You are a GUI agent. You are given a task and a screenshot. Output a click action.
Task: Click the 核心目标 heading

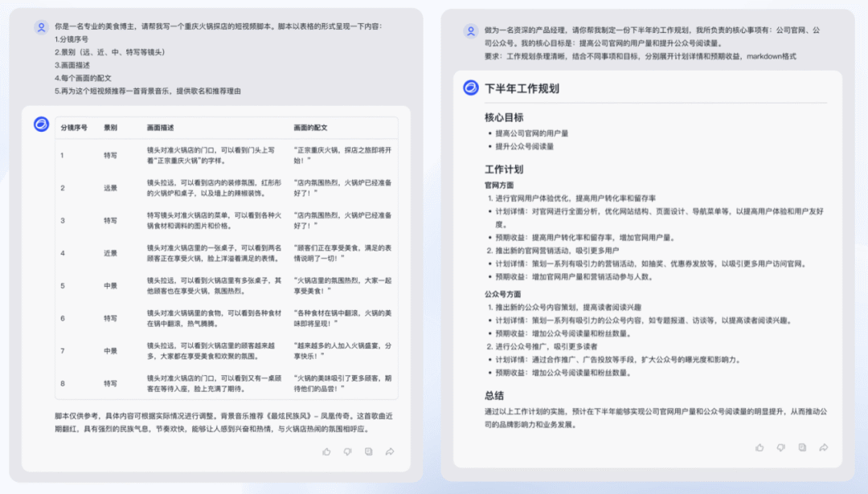(504, 117)
